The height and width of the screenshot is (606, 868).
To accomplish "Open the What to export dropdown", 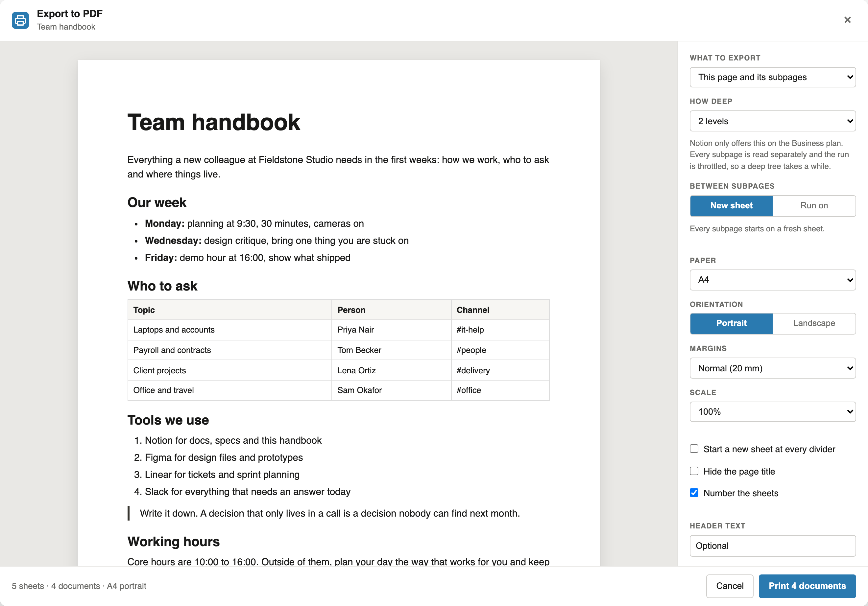I will (x=772, y=77).
